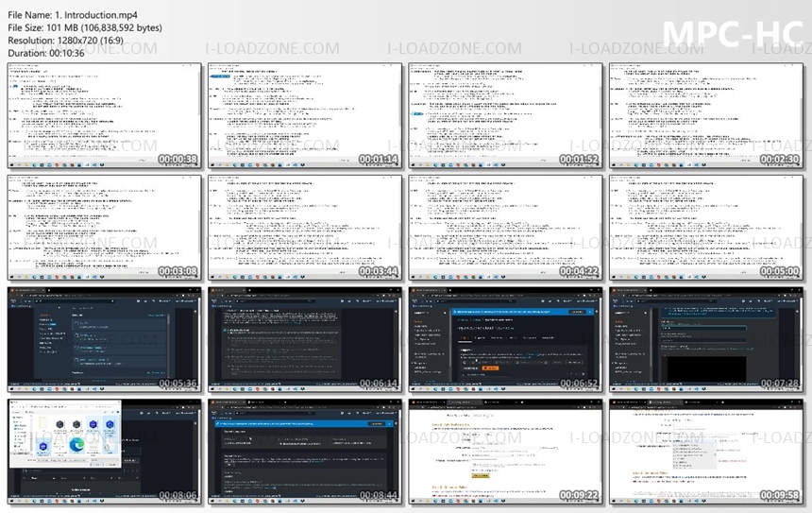This screenshot has height=513, width=812.
Task: Choose the frame marked 00:02:30
Action: coord(706,115)
